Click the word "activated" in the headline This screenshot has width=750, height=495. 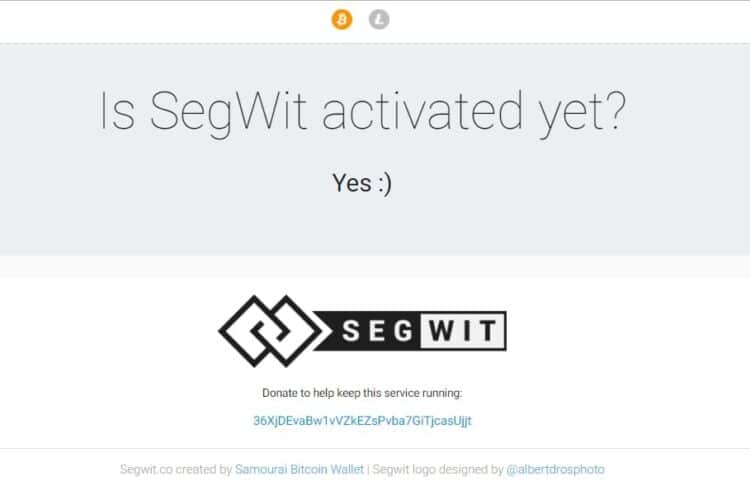pos(421,112)
